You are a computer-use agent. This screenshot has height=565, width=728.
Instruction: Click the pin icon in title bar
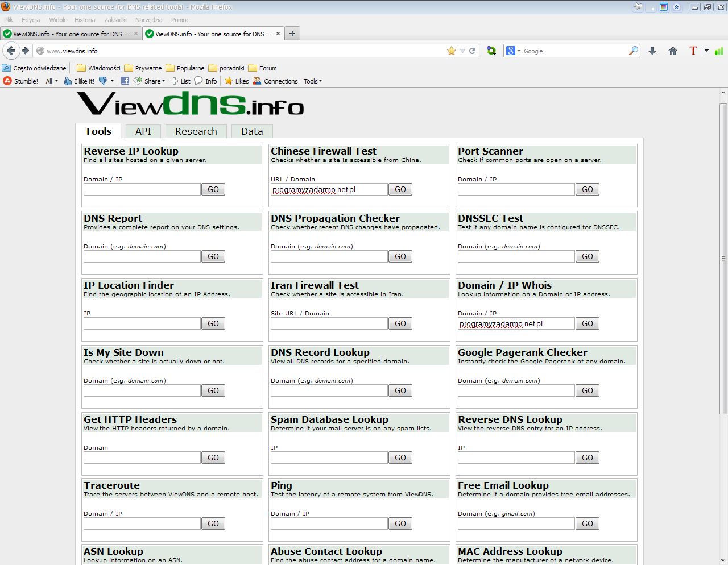click(x=638, y=7)
